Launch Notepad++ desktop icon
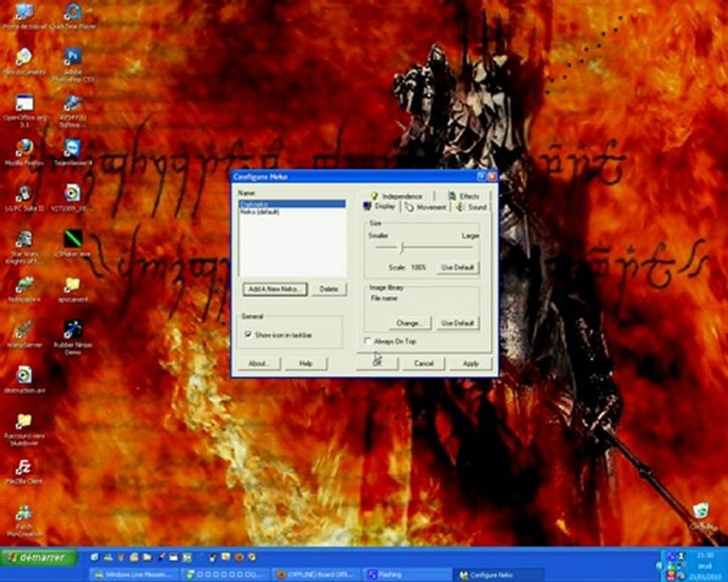 point(24,289)
